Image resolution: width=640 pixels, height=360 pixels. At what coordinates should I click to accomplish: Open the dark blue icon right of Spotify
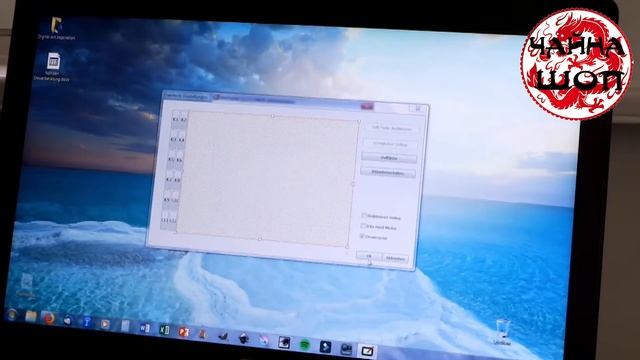click(x=325, y=347)
